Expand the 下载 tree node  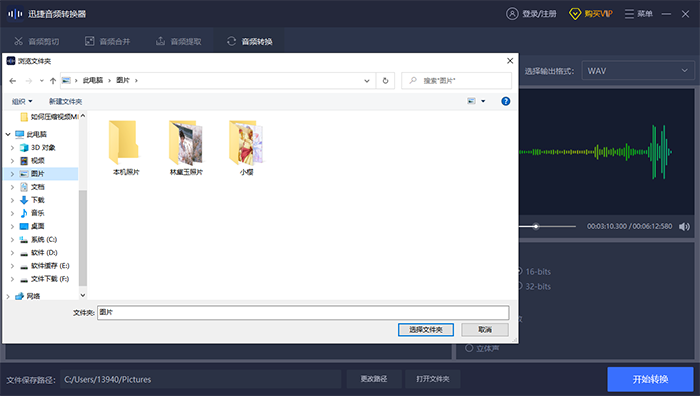coord(12,200)
